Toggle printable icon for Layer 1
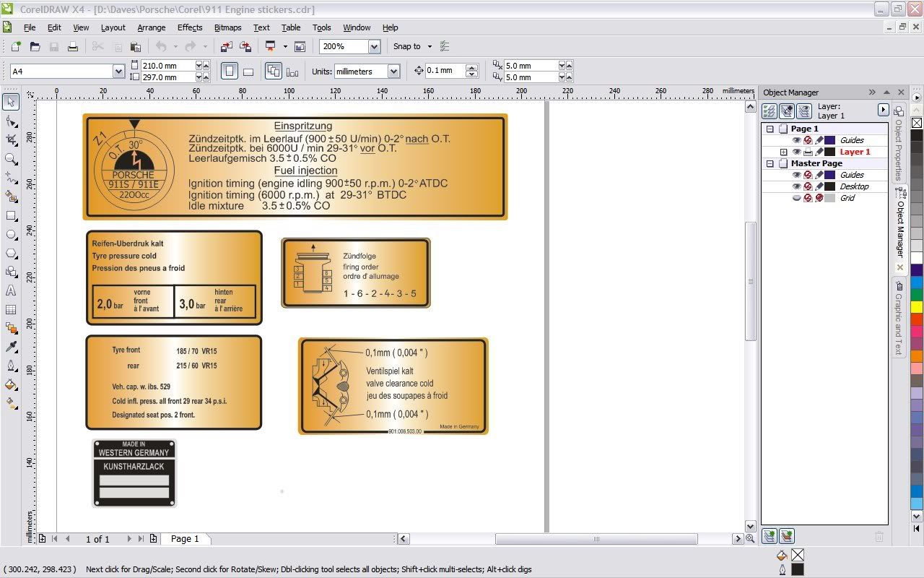 808,152
